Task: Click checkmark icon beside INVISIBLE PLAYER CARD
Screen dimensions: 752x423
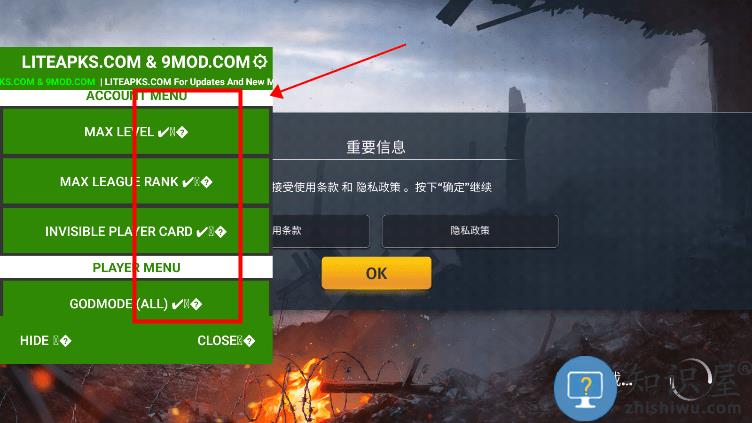Action: click(202, 232)
